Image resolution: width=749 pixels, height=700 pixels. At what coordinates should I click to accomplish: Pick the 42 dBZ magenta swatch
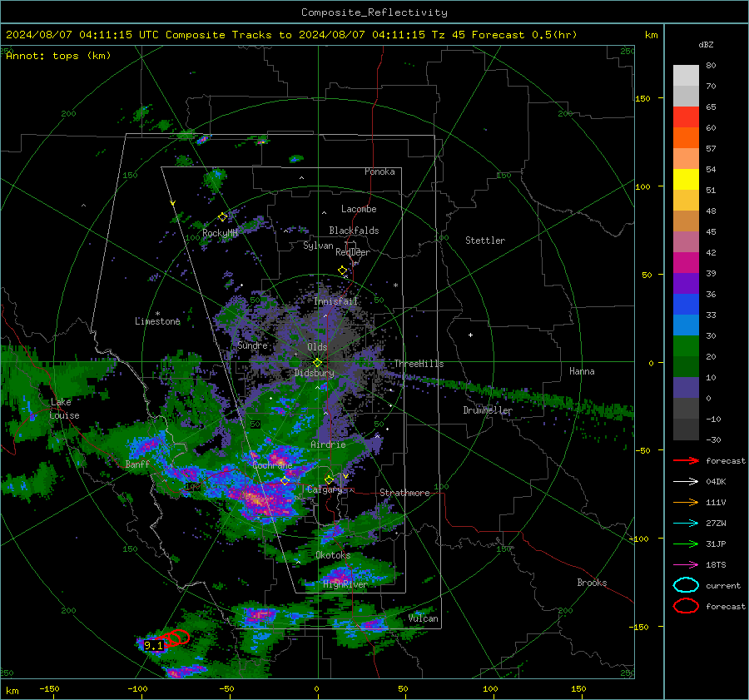pyautogui.click(x=686, y=263)
